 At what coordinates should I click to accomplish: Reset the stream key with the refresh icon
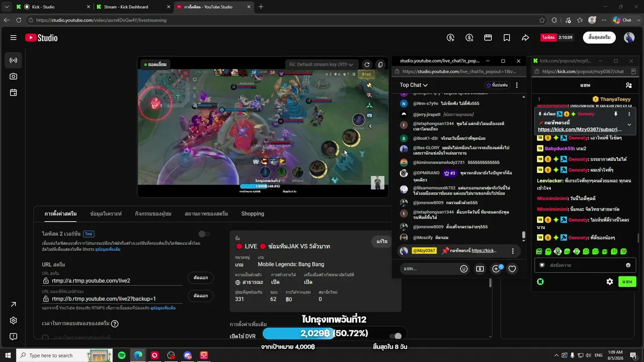[x=367, y=64]
